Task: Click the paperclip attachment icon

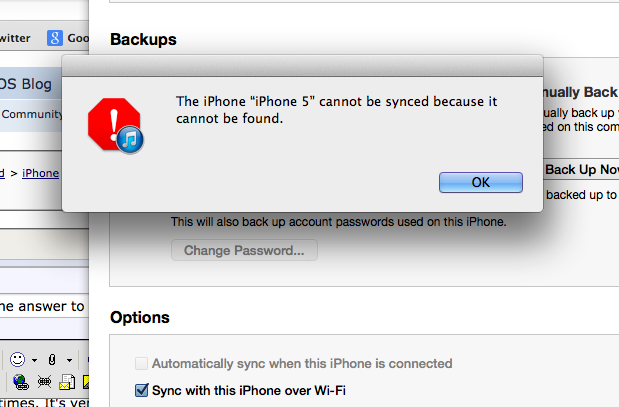Action: [53, 357]
